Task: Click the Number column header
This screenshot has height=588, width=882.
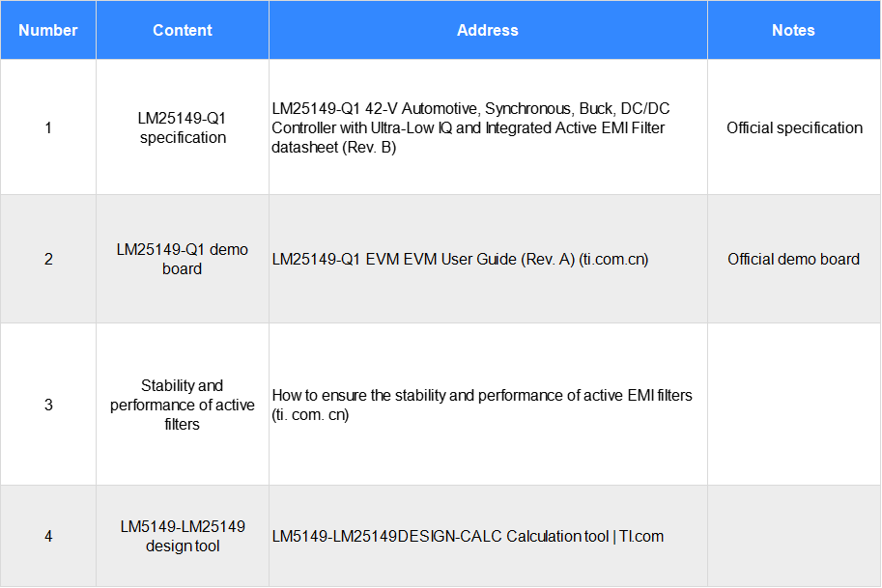Action: 48,30
